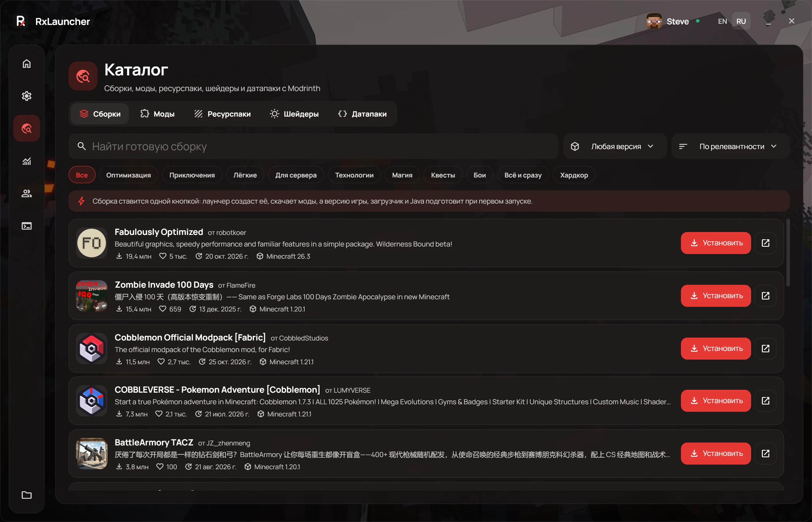Switch language to EN
This screenshot has width=812, height=522.
[x=722, y=21]
